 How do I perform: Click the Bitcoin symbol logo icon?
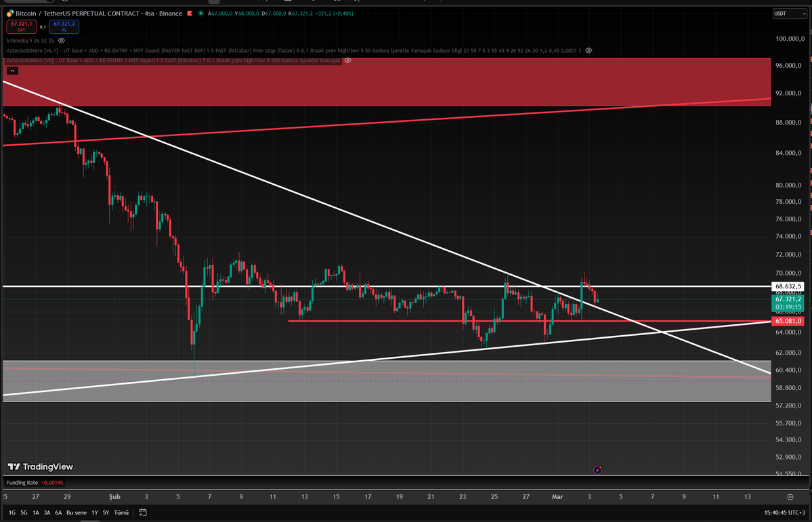point(10,14)
